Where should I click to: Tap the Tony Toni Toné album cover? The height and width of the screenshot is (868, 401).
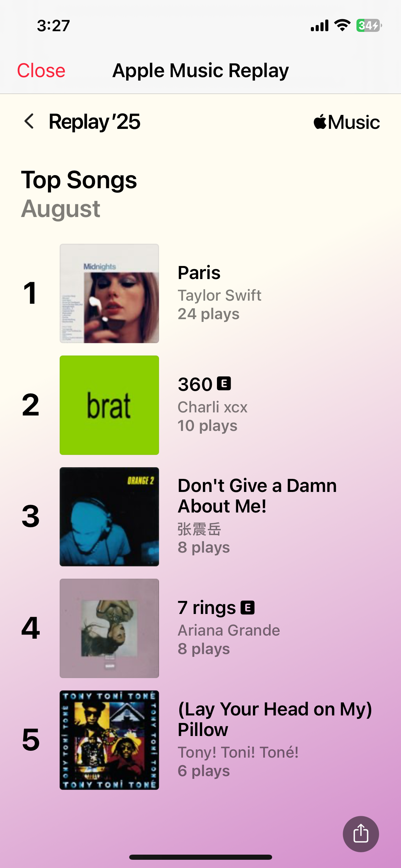click(x=109, y=740)
